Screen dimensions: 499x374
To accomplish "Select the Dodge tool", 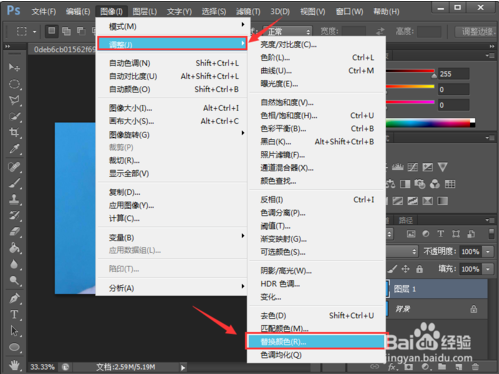I will (x=14, y=280).
